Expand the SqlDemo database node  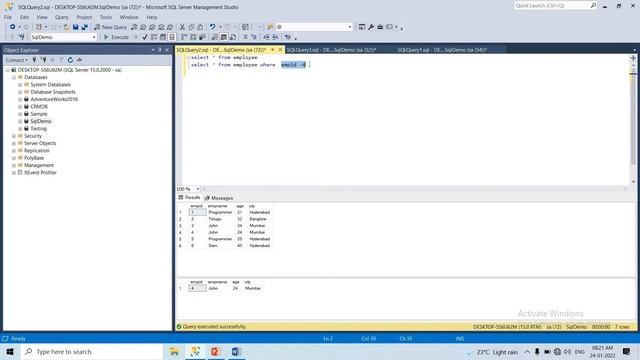[x=20, y=121]
